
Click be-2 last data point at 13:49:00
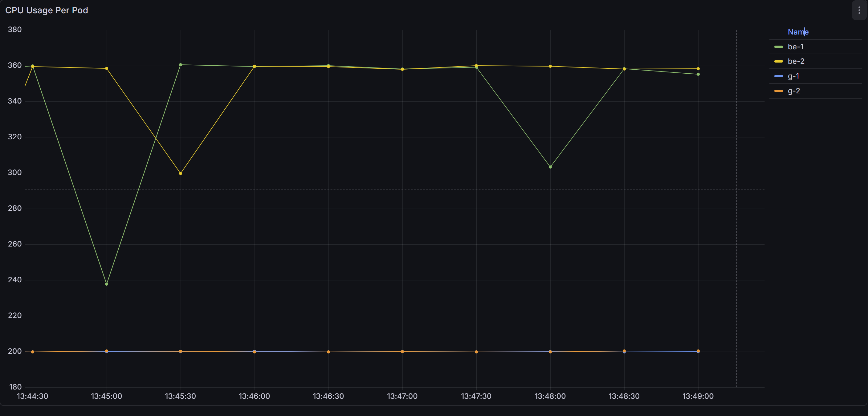pyautogui.click(x=698, y=69)
